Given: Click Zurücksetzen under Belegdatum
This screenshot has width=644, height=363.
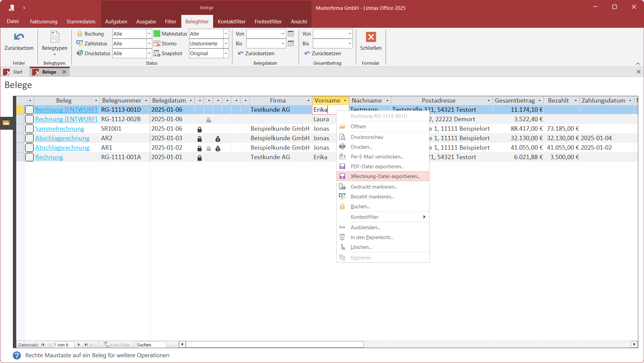Looking at the screenshot, I should click(256, 54).
